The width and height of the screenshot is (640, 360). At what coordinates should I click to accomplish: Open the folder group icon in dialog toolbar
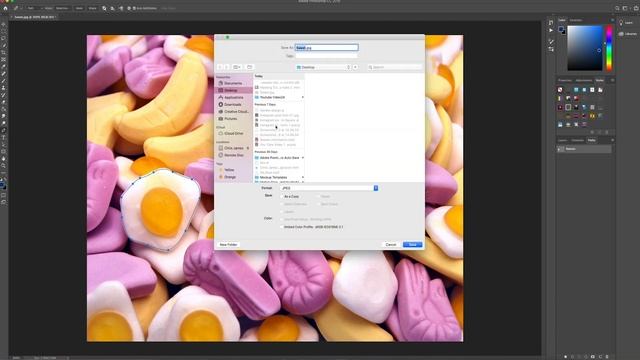250,67
